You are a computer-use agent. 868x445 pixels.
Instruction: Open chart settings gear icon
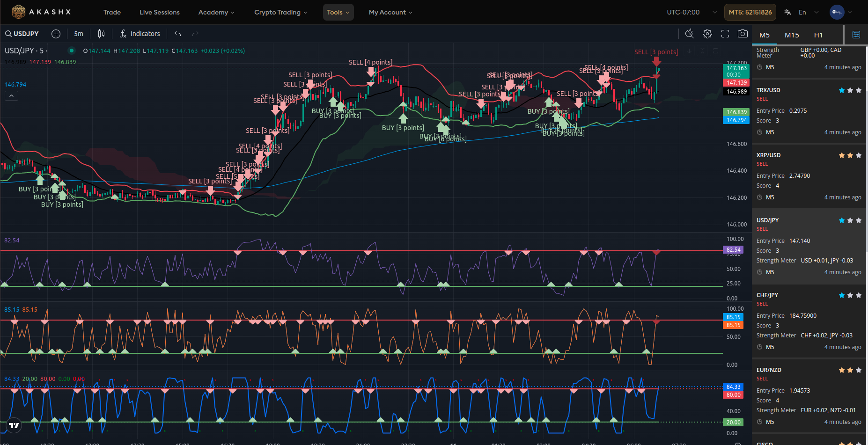click(x=707, y=34)
